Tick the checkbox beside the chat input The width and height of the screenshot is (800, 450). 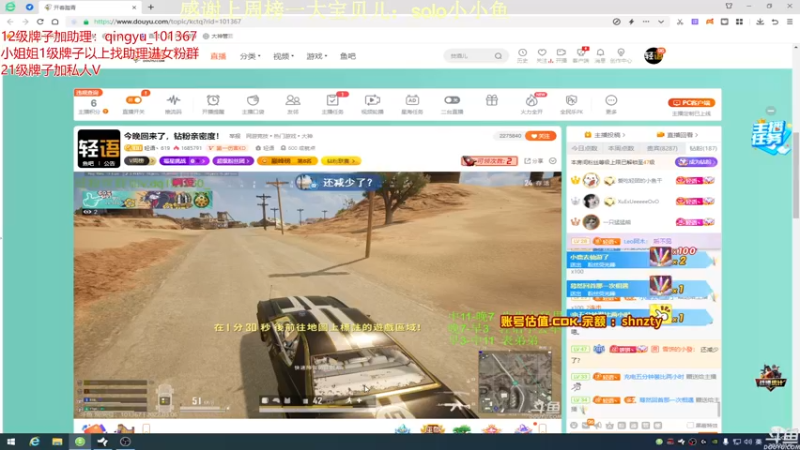click(690, 425)
